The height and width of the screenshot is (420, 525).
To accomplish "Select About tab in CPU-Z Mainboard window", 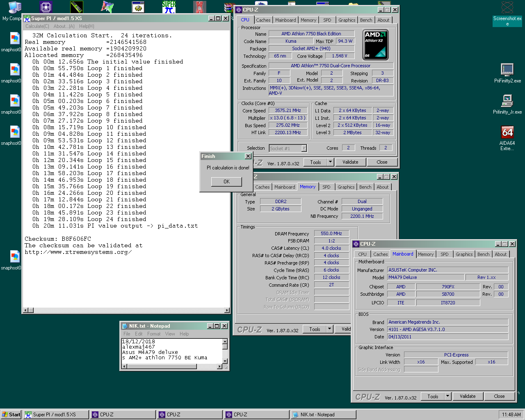I will click(501, 254).
